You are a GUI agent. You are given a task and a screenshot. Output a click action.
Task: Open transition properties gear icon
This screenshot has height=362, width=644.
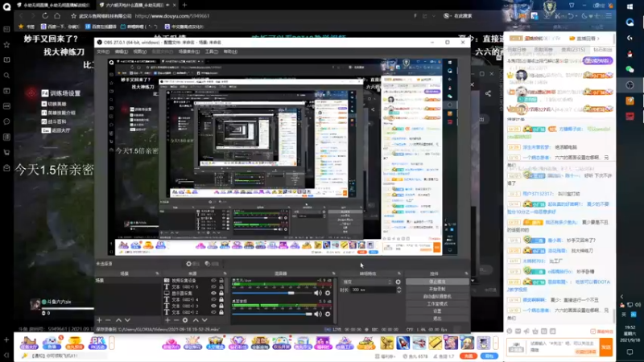click(398, 282)
